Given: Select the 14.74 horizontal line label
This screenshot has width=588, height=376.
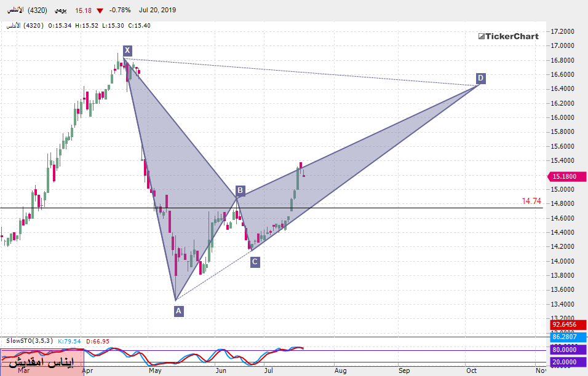Looking at the screenshot, I should coord(531,201).
